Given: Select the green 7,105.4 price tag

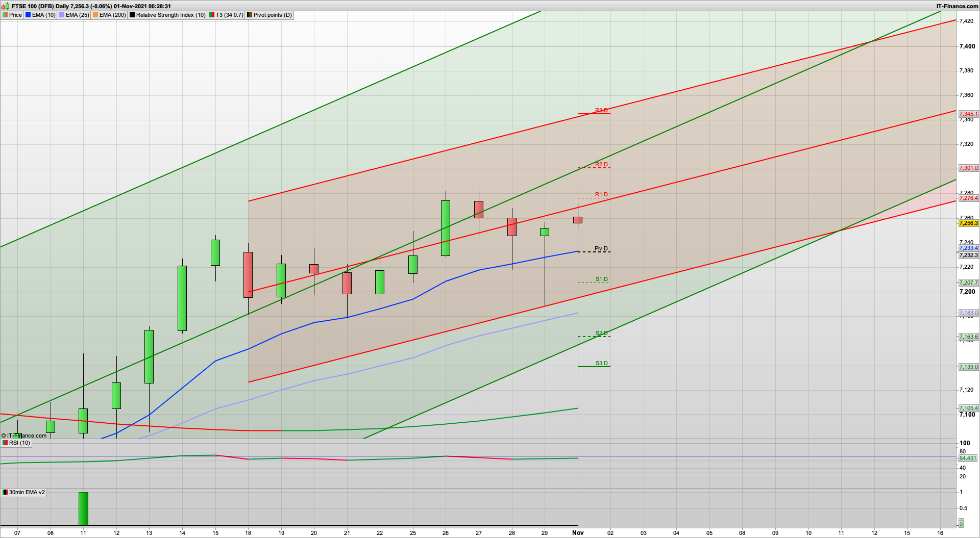Looking at the screenshot, I should pyautogui.click(x=968, y=408).
